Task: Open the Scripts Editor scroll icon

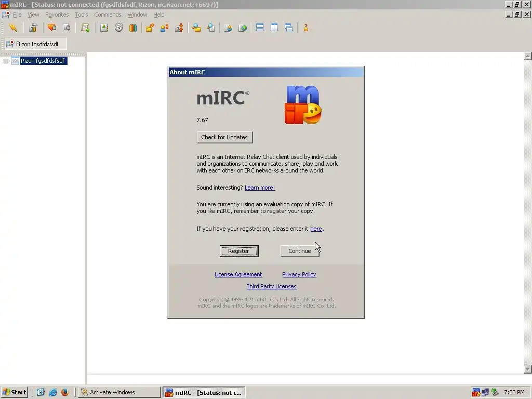Action: (85, 28)
